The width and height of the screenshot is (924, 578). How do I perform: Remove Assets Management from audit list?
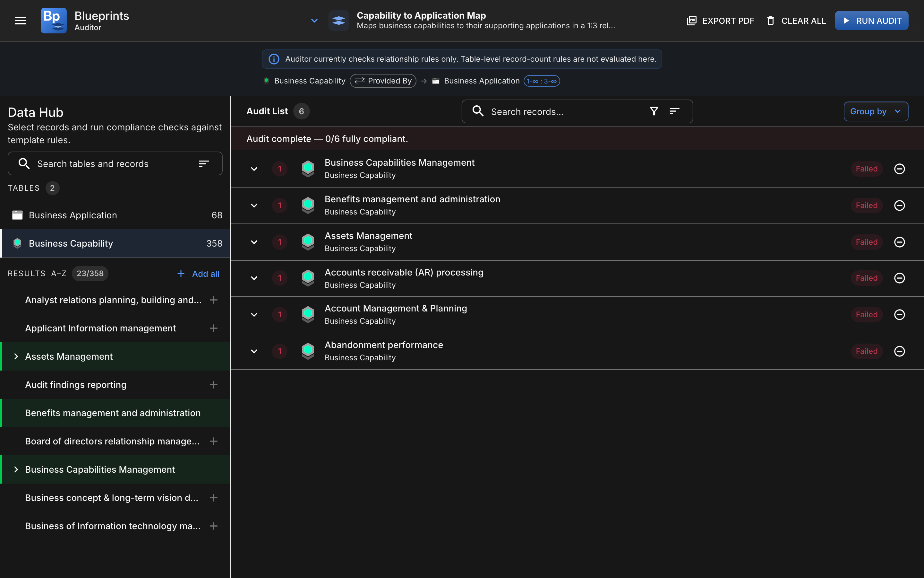(x=900, y=242)
